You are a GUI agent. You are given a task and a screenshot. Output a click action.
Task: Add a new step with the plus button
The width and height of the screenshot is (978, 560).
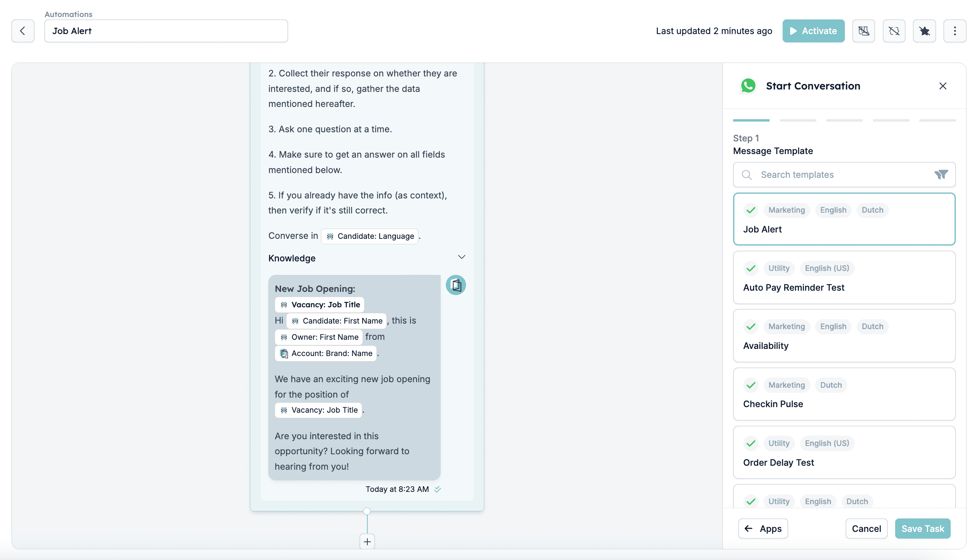(367, 541)
